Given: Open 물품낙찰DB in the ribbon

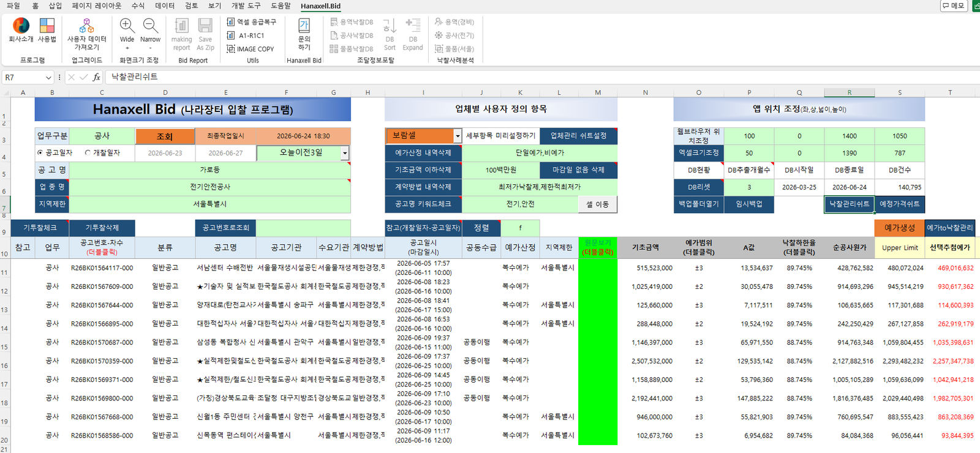Looking at the screenshot, I should [x=352, y=49].
